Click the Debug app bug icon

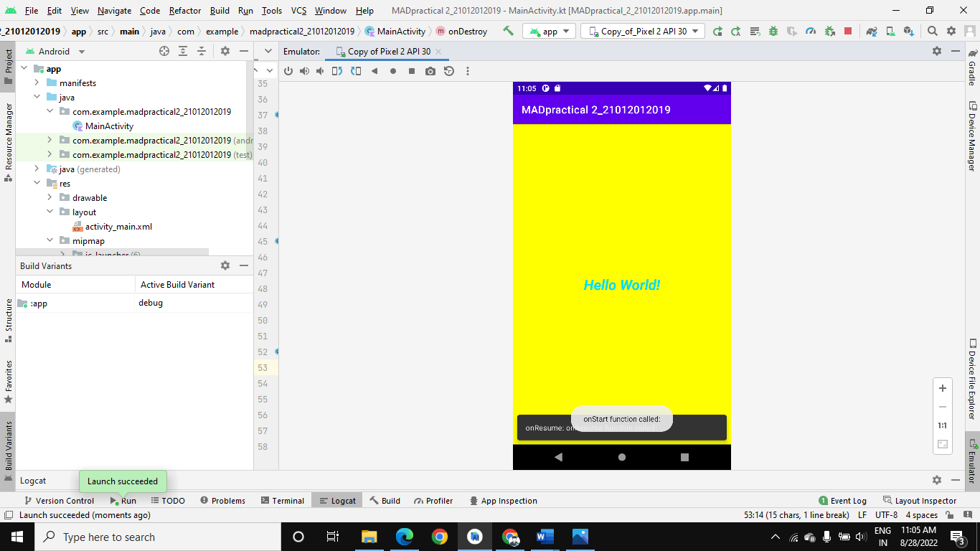click(x=773, y=31)
